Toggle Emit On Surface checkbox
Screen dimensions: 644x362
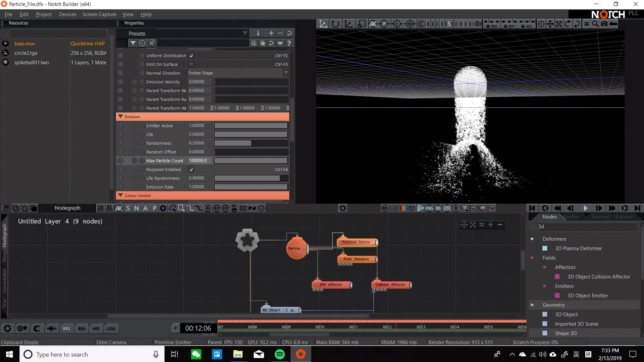(x=191, y=64)
